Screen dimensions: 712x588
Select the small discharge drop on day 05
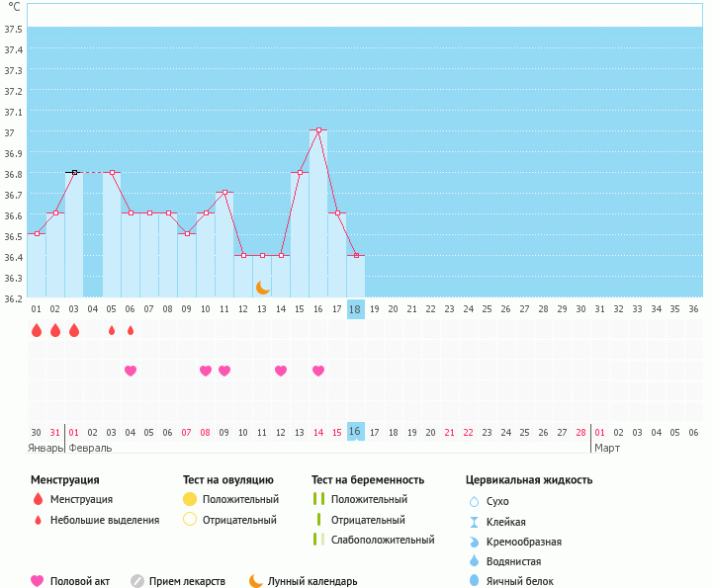112,330
